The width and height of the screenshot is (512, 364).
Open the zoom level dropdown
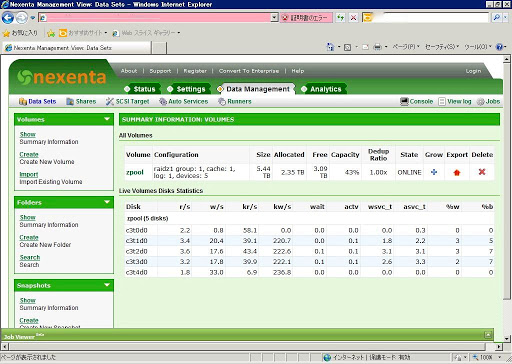click(x=500, y=357)
